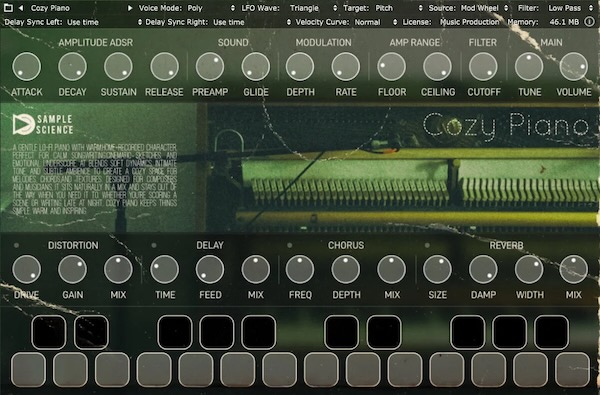
Task: Change the LFO Target dropdown
Action: 399,8
